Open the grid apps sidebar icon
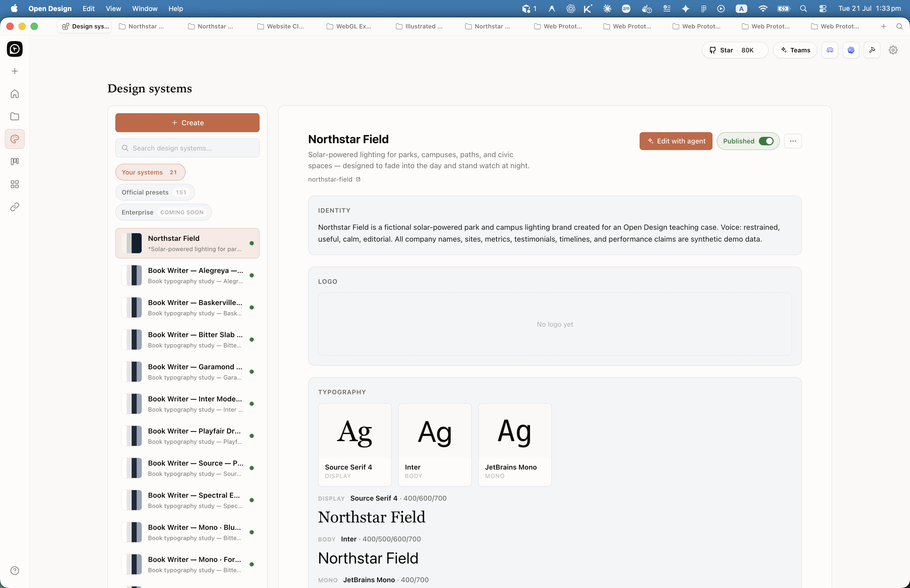 coord(14,185)
